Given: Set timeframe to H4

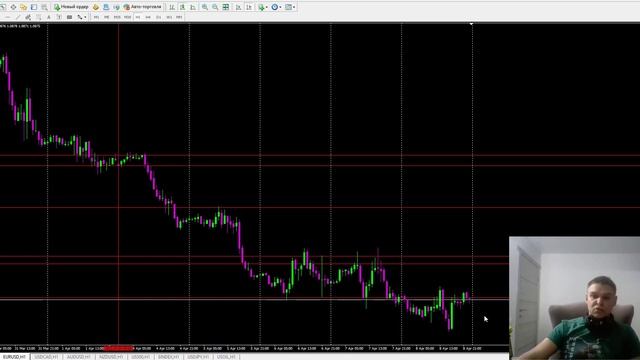Looking at the screenshot, I should click(148, 17).
